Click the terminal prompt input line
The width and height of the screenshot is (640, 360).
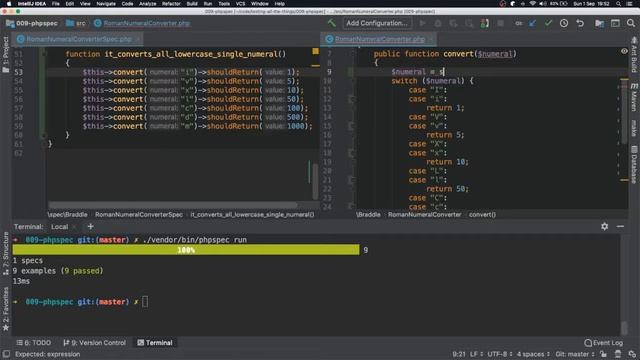[x=145, y=302]
